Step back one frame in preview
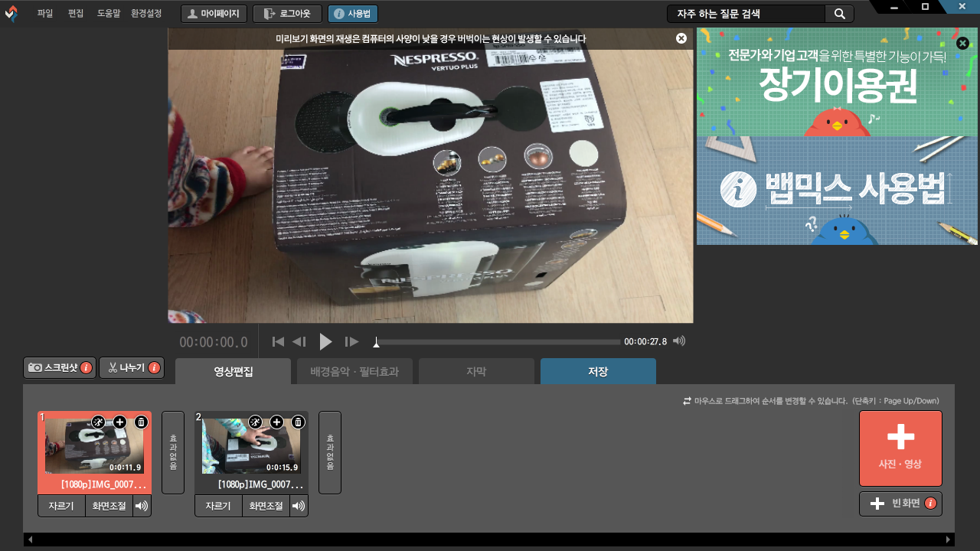The width and height of the screenshot is (980, 551). [x=299, y=341]
